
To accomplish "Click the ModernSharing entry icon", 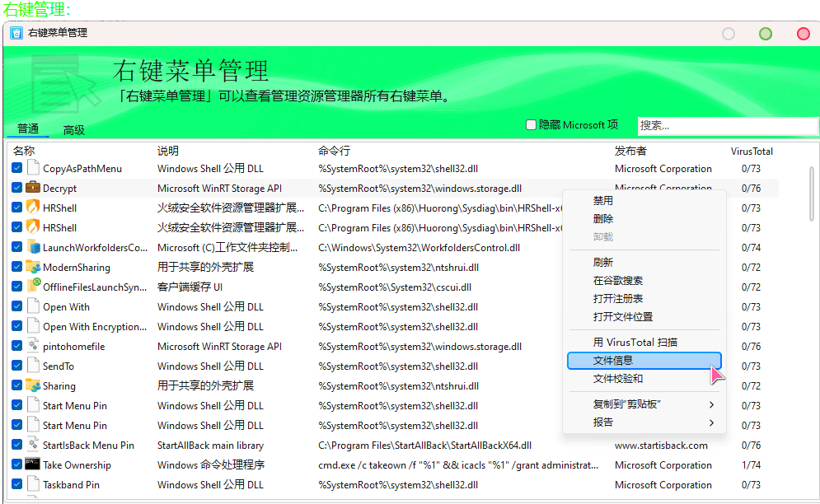I will coord(33,267).
